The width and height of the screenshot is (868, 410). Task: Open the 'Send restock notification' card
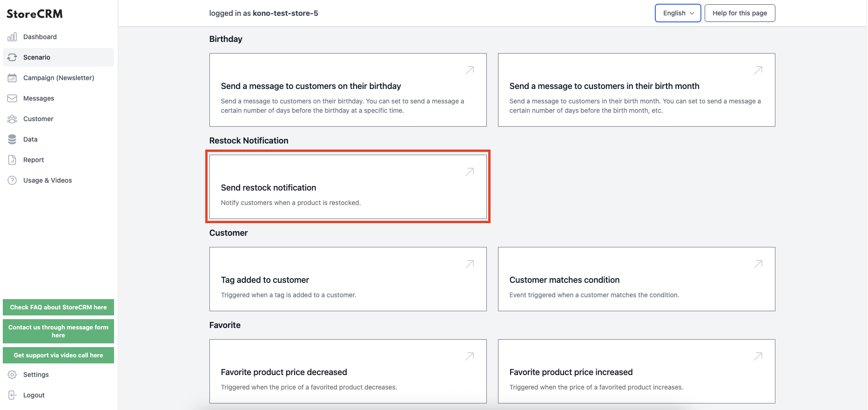[348, 187]
